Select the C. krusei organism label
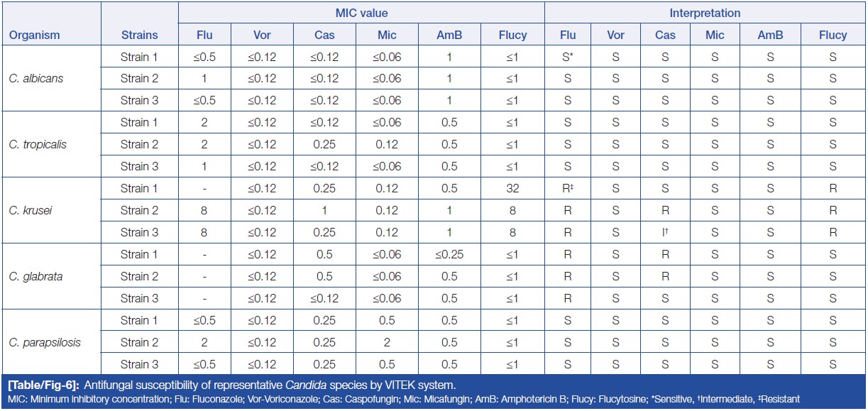 pyautogui.click(x=31, y=210)
